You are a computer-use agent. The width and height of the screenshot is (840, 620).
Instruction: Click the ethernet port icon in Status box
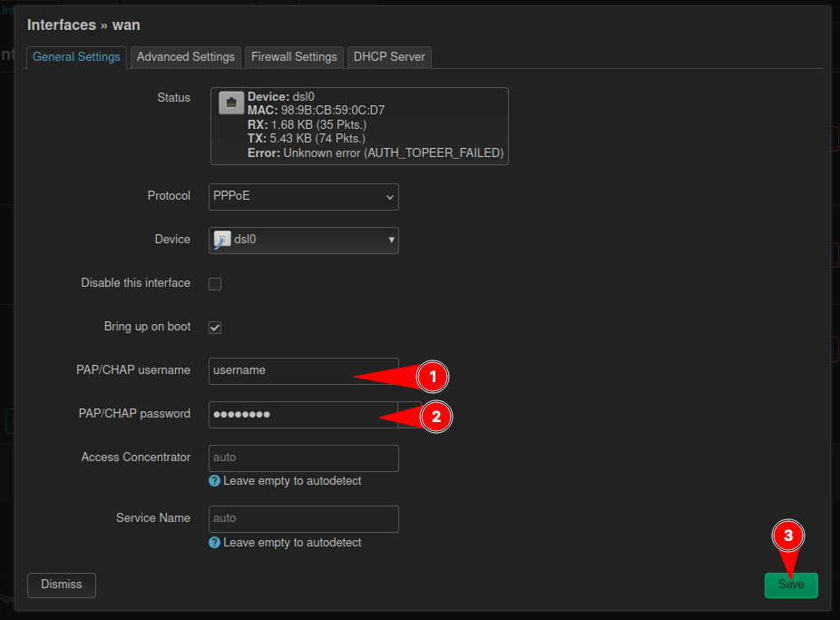231,103
